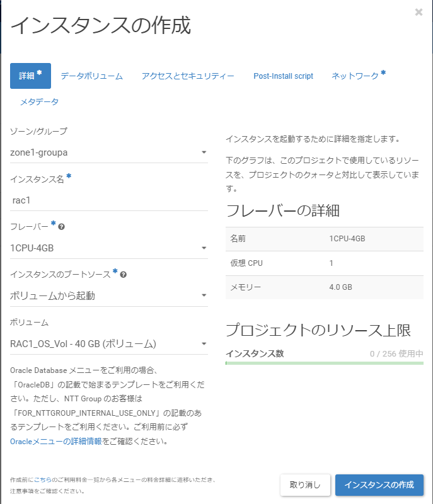This screenshot has height=504, width=433.
Task: Click the インスタンス名 field containing rac1
Action: click(x=109, y=200)
